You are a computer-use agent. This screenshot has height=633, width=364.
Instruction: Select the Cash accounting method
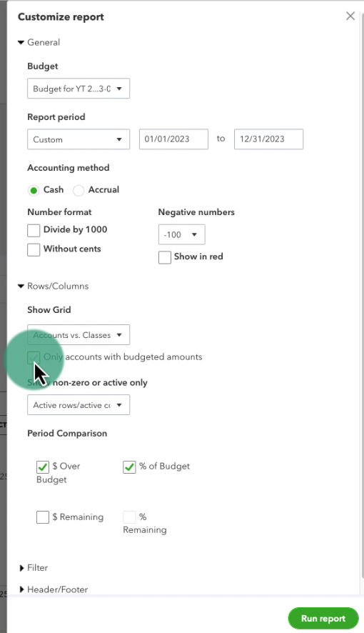tap(34, 190)
